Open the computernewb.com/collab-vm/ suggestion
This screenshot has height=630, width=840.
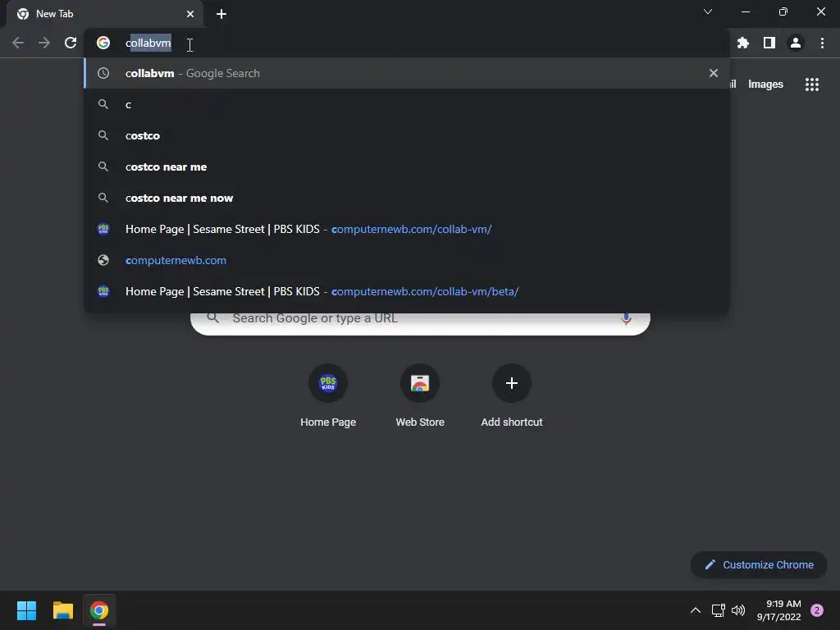point(407,229)
